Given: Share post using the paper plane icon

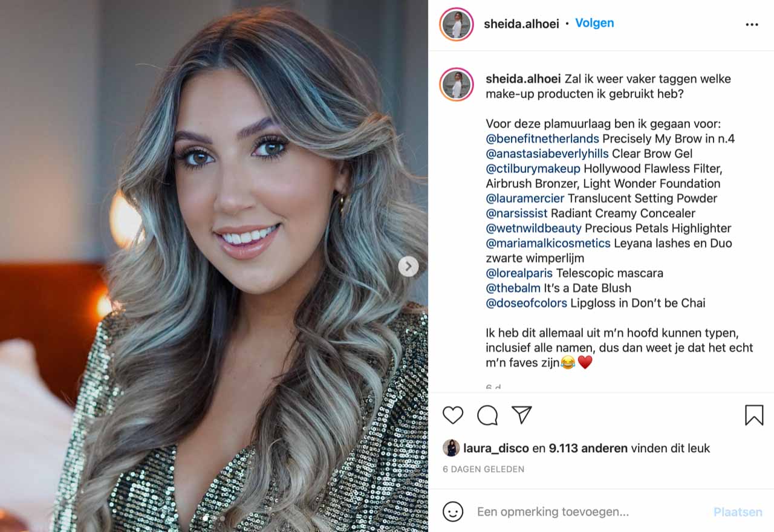Looking at the screenshot, I should click(x=521, y=415).
